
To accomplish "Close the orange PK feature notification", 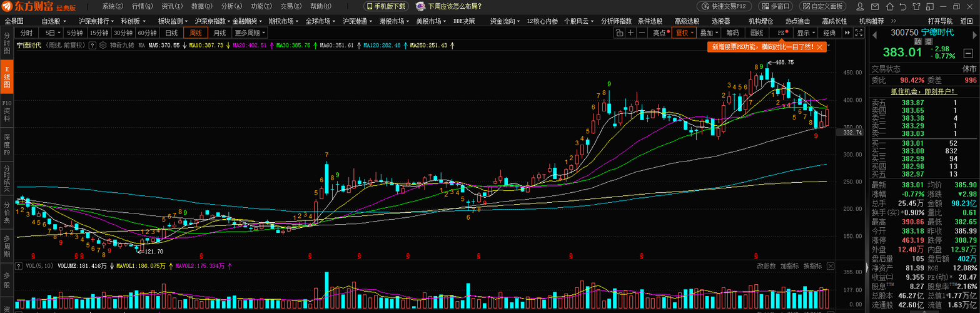I will tap(820, 47).
